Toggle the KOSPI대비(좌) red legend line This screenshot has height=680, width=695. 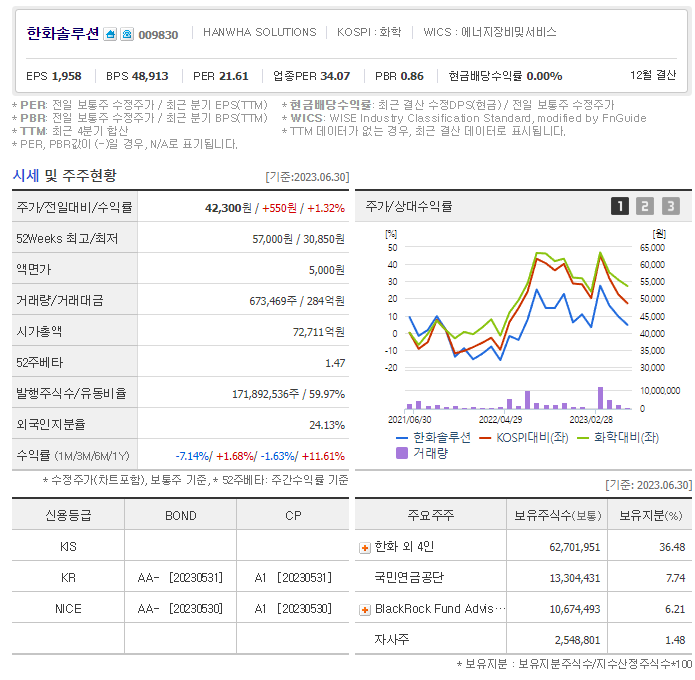click(x=523, y=438)
